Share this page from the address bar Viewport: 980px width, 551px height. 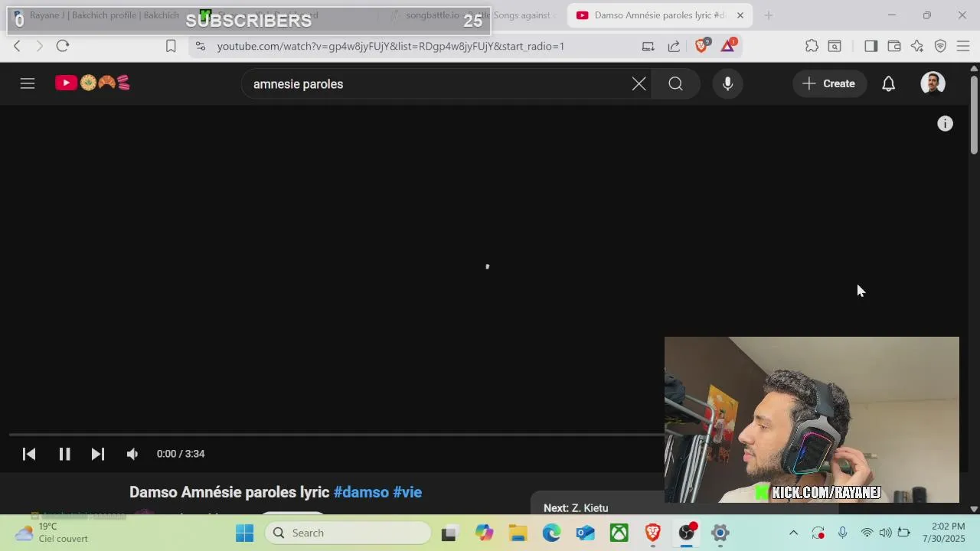pos(674,46)
